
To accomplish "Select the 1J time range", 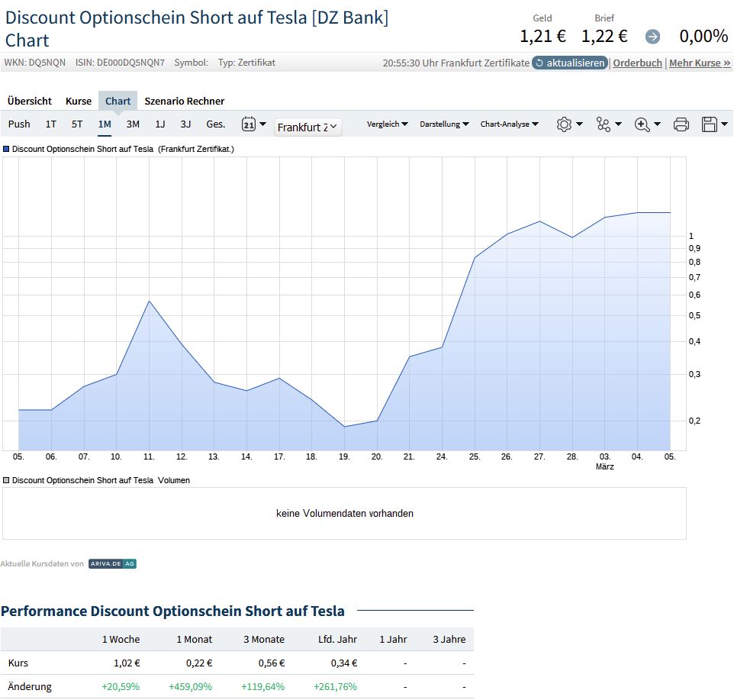I will coord(160,124).
